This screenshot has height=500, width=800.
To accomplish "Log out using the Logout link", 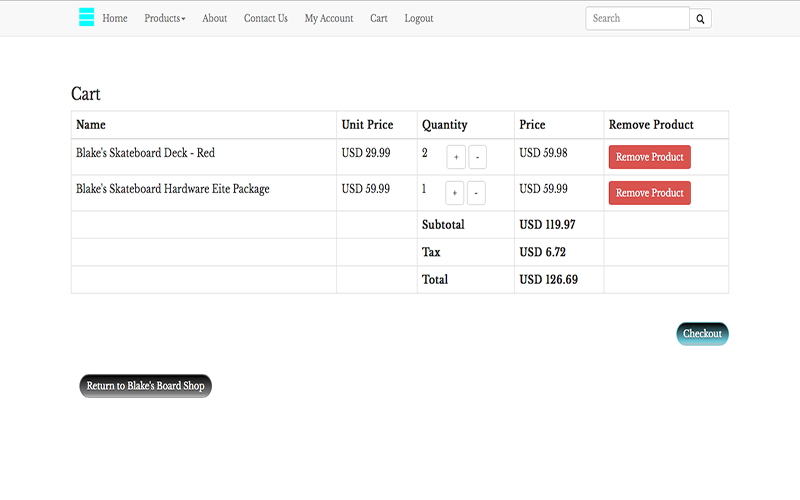I will click(x=419, y=18).
